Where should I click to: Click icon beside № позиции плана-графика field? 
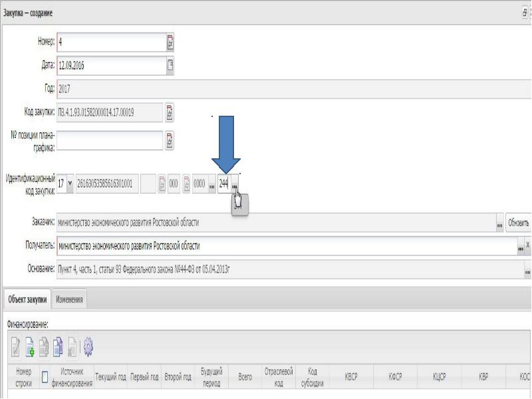[x=170, y=140]
